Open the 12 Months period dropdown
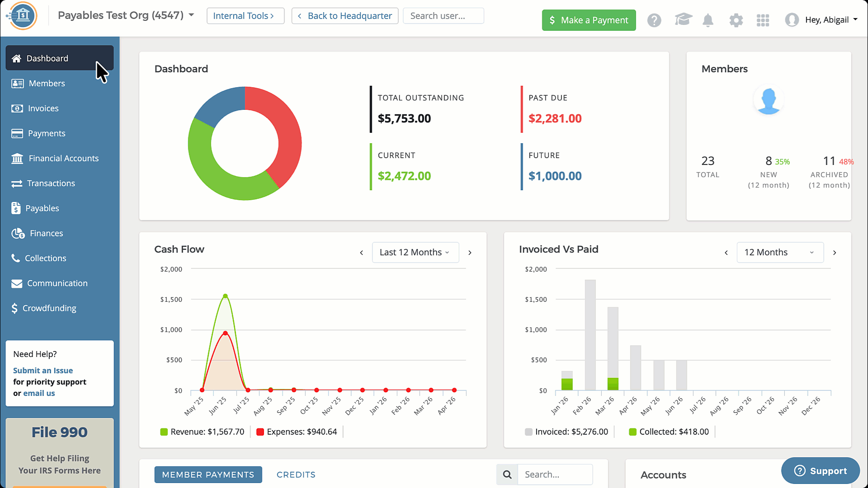Image resolution: width=868 pixels, height=488 pixels. (x=780, y=253)
